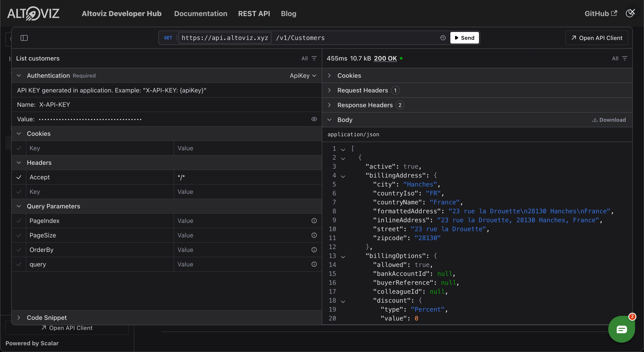Click query Value input
Image resolution: width=644 pixels, height=352 pixels.
tap(242, 264)
